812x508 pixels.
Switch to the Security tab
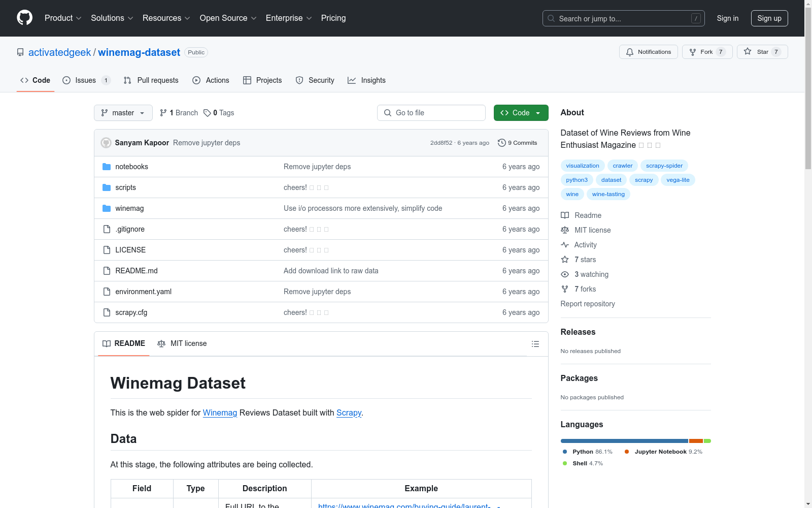coord(315,80)
